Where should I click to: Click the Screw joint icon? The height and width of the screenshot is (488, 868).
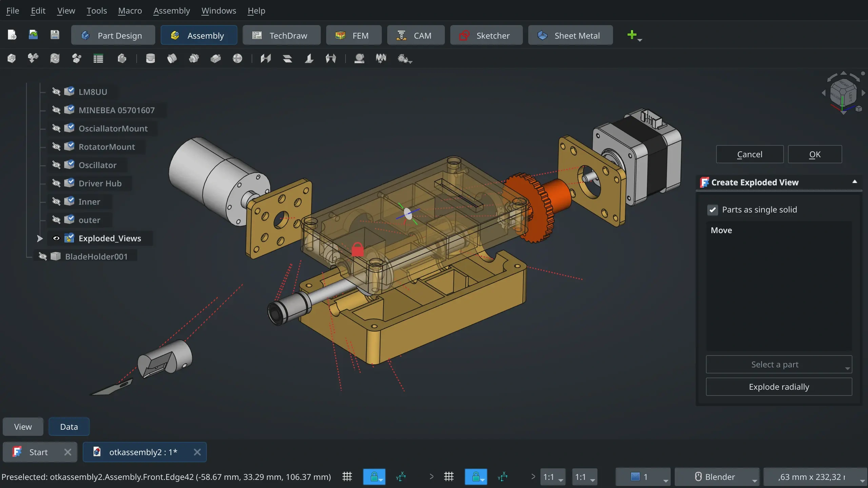click(x=381, y=58)
